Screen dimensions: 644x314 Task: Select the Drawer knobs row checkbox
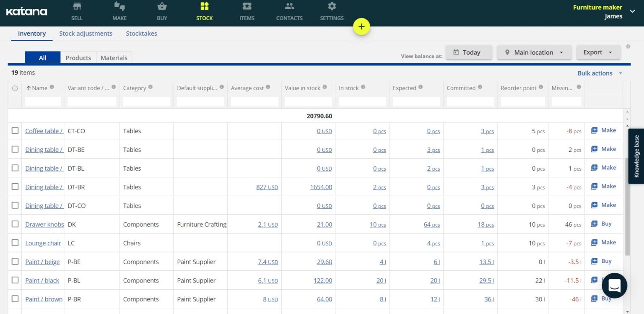click(x=15, y=224)
